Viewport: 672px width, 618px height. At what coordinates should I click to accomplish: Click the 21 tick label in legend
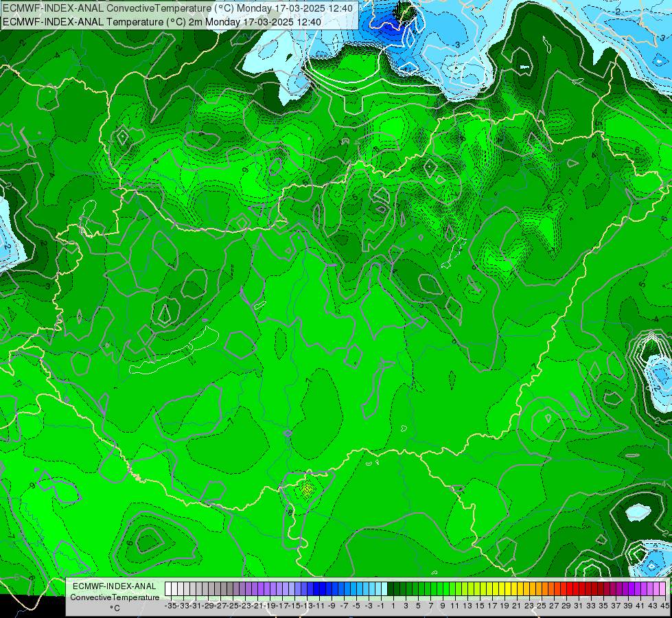(x=517, y=606)
